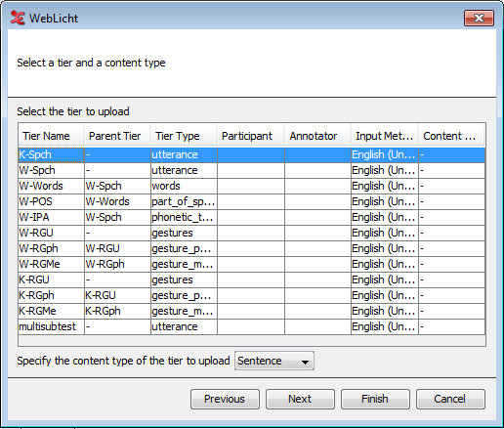This screenshot has width=504, height=429.
Task: Click K-RGph parent tier cell in K-RGMe row
Action: click(117, 311)
